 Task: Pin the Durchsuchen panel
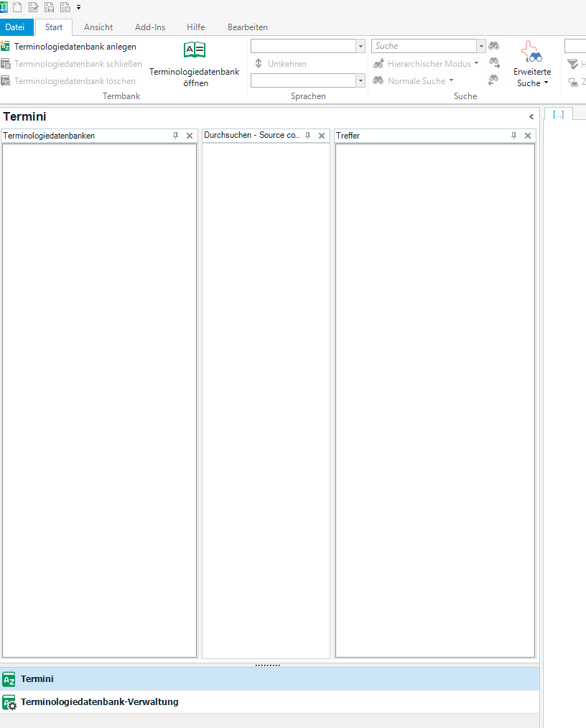[307, 136]
